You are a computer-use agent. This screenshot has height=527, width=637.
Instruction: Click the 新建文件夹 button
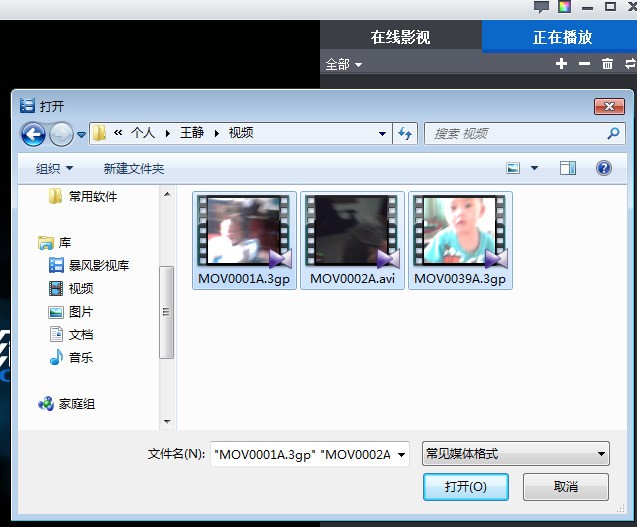click(x=134, y=169)
